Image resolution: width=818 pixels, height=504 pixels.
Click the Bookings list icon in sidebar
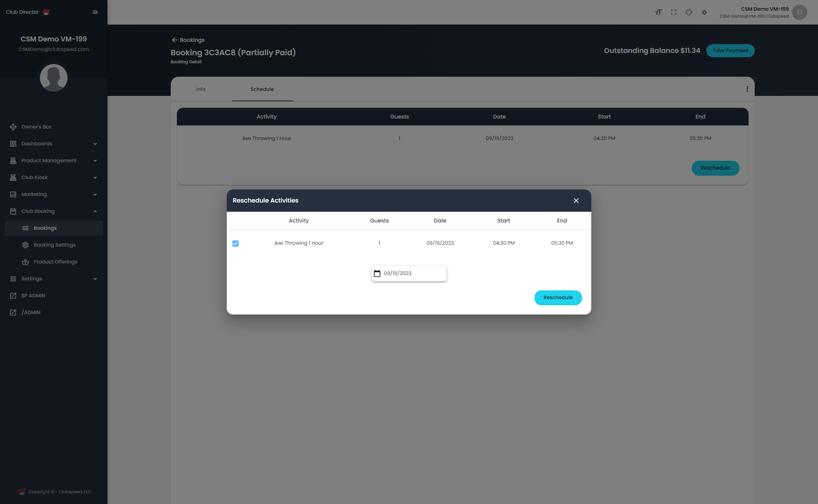click(x=25, y=228)
